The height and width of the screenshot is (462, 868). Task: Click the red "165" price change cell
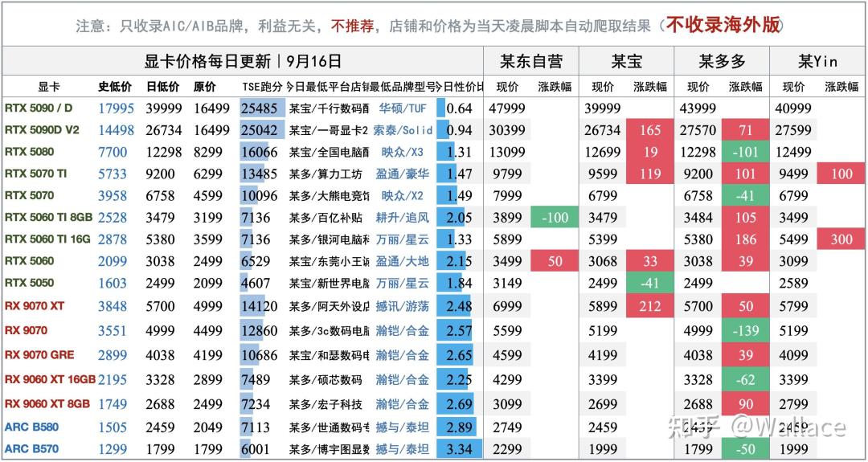(x=650, y=130)
